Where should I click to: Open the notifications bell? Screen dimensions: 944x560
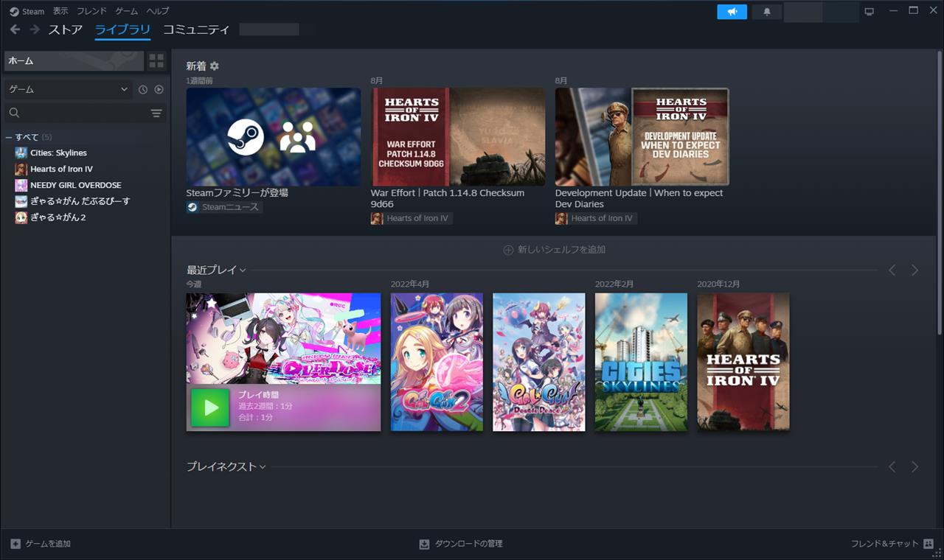click(767, 12)
